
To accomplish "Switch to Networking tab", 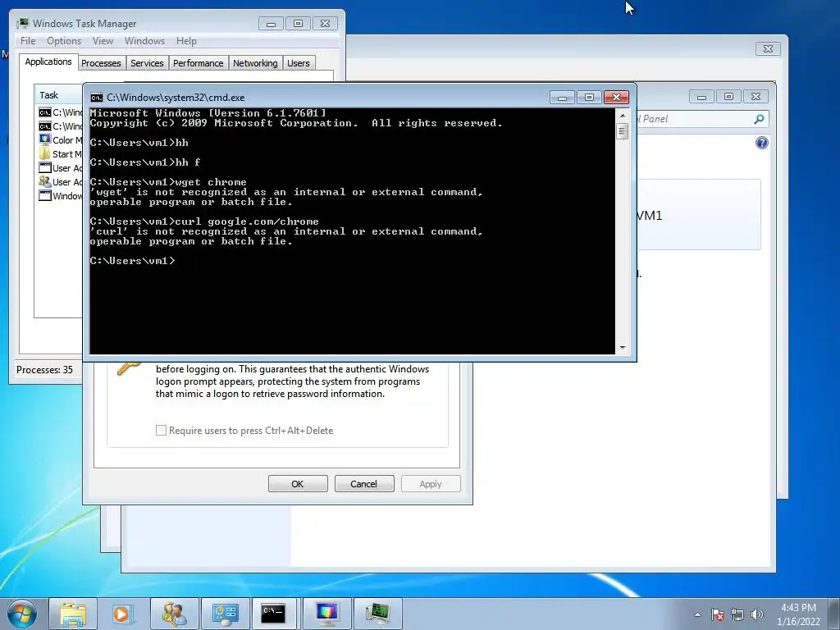I will pos(255,63).
